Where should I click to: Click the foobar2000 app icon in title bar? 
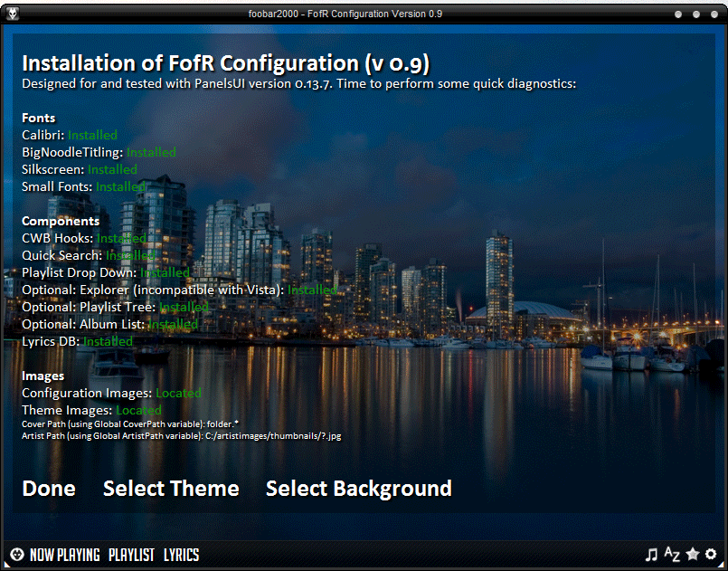(13, 14)
